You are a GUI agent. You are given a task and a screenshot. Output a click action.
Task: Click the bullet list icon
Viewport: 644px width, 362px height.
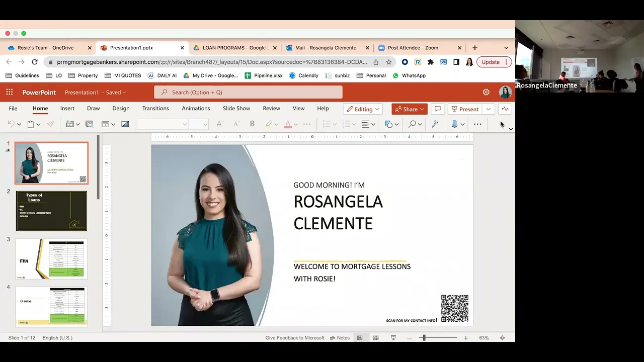[x=327, y=124]
